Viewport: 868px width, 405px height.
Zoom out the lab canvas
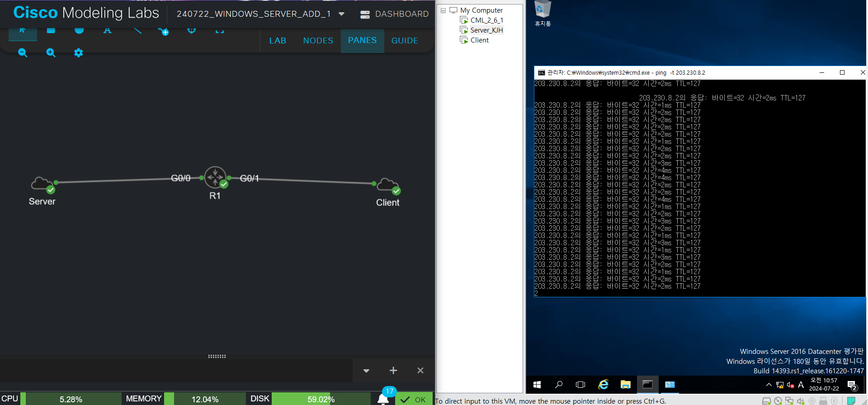[23, 53]
